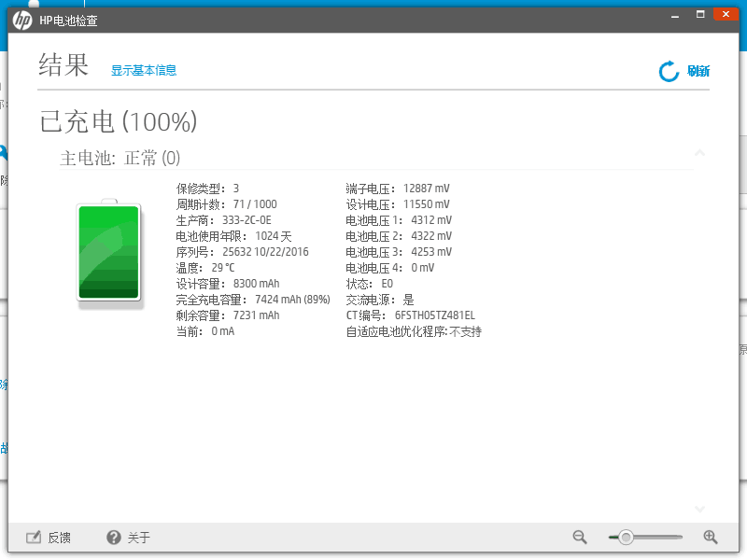Minimize the HP电池检查 window
747x560 pixels.
[672, 14]
